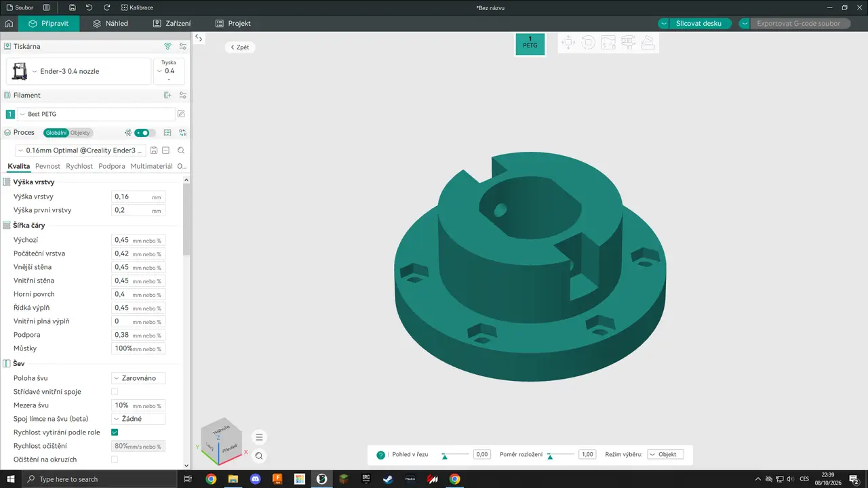The height and width of the screenshot is (488, 868).
Task: Select the rotate tool in viewport toolbar
Action: pyautogui.click(x=588, y=43)
